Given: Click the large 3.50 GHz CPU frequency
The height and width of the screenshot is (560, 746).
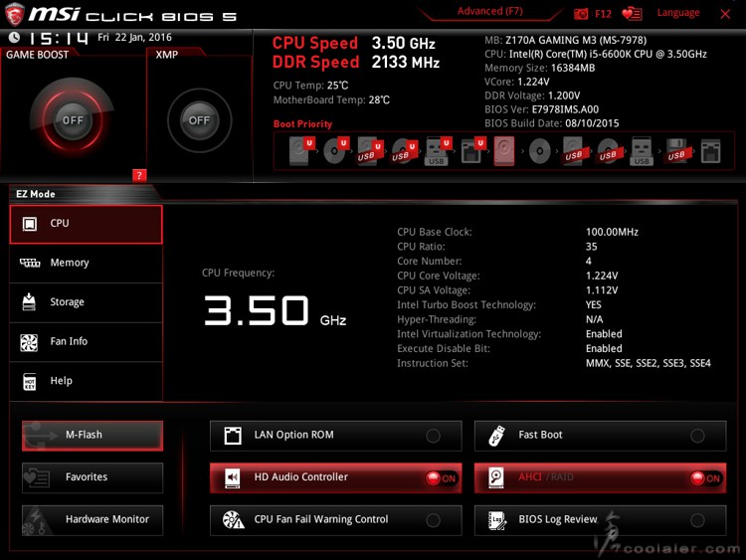Looking at the screenshot, I should click(x=275, y=311).
